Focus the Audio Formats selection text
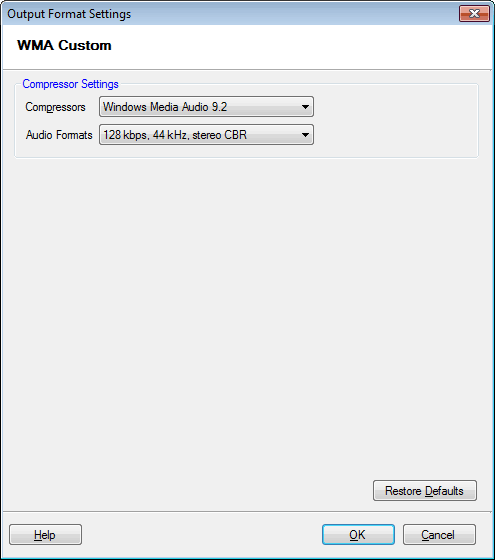 (175, 135)
